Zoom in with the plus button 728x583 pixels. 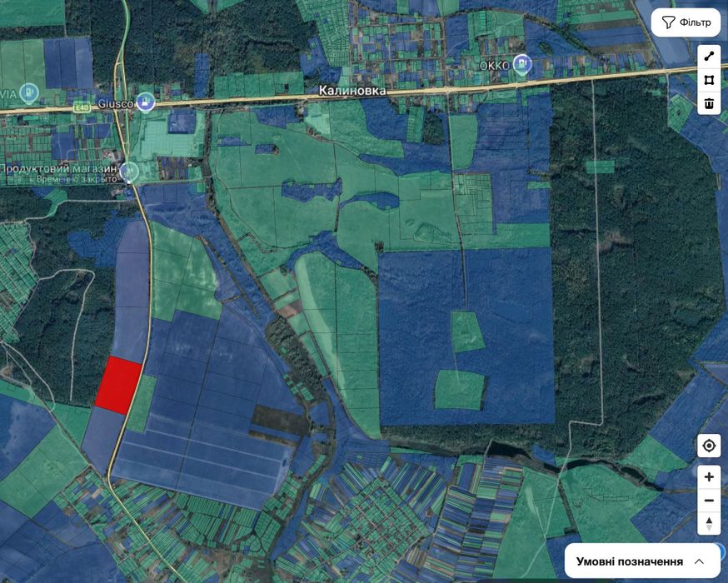point(709,476)
